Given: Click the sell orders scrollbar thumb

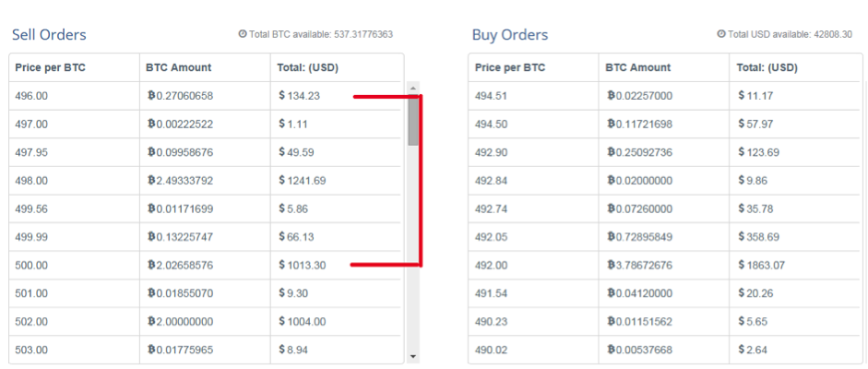Looking at the screenshot, I should (413, 120).
